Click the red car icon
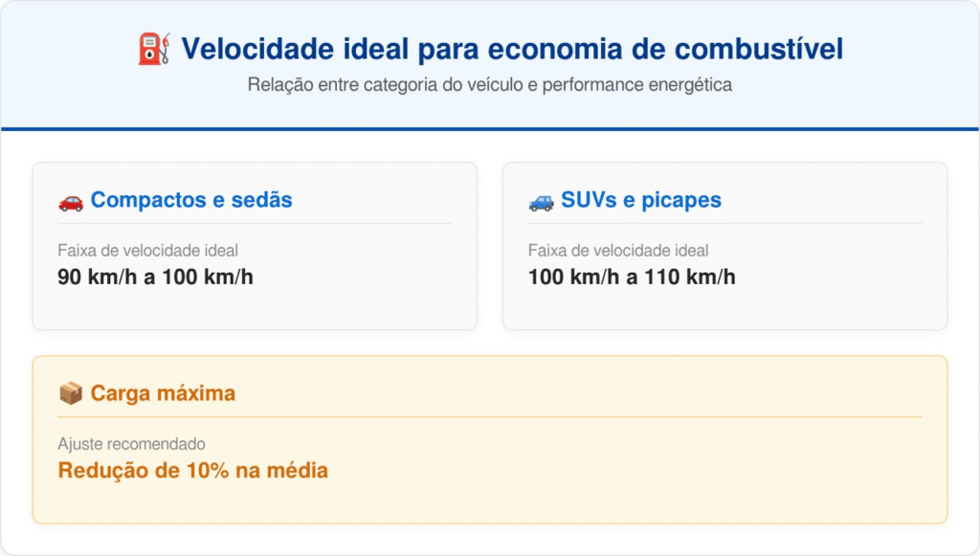Viewport: 980px width, 556px height. 70,201
